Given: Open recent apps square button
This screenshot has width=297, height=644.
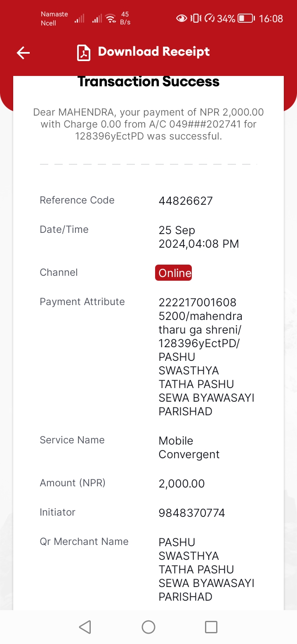Looking at the screenshot, I should tap(211, 627).
